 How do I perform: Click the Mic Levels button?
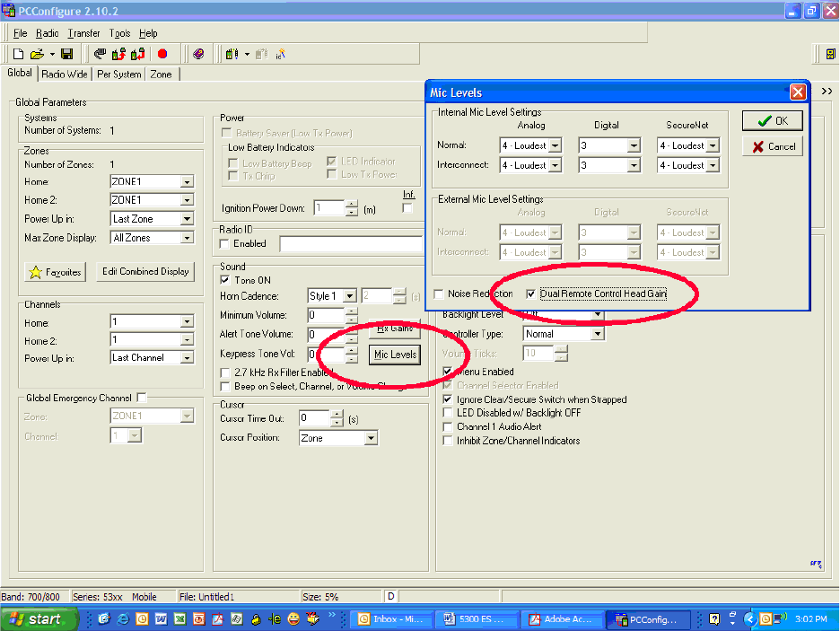tap(395, 355)
